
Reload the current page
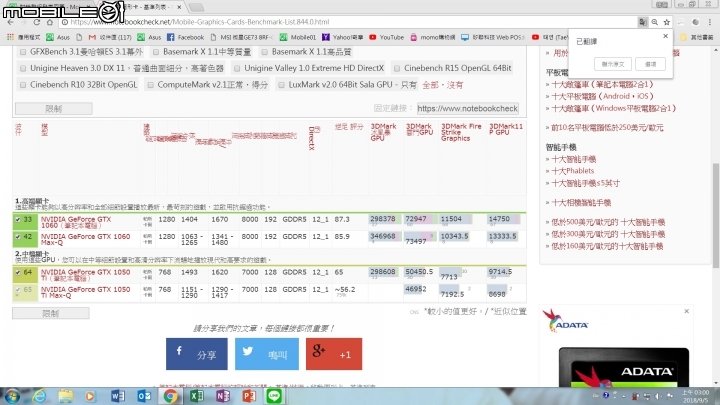coord(37,22)
